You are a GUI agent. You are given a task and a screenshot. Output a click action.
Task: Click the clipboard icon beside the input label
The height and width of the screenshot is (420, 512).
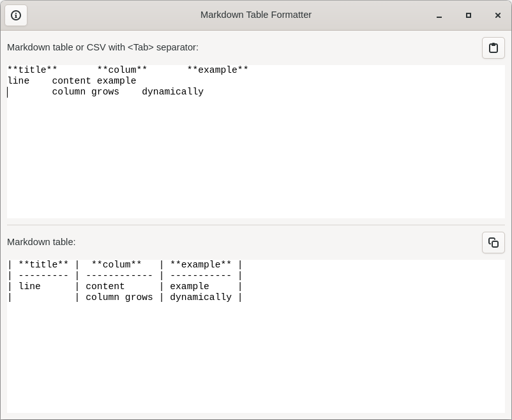click(493, 48)
